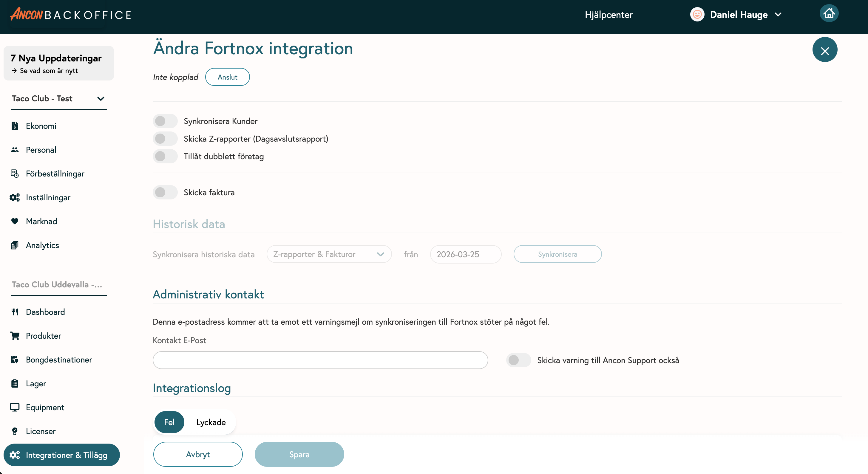Screen dimensions: 868x474
Task: Click the Spara button
Action: pyautogui.click(x=299, y=455)
